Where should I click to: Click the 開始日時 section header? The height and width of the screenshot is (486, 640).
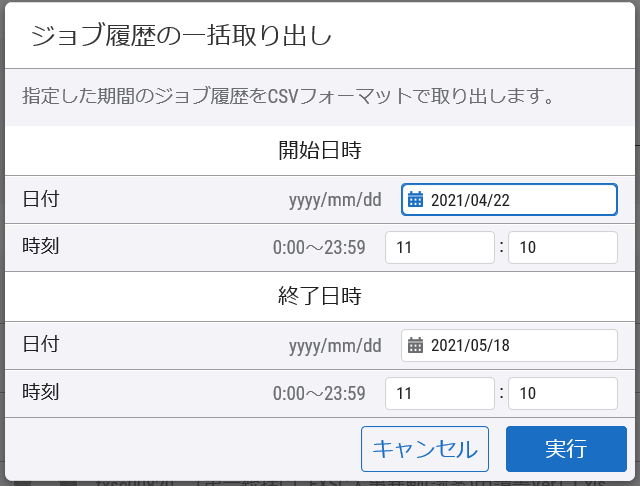pos(320,150)
